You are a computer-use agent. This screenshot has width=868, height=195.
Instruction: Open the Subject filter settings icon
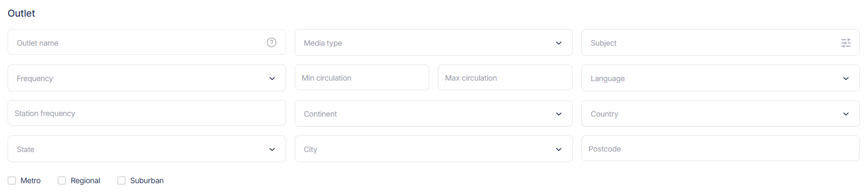coord(845,43)
